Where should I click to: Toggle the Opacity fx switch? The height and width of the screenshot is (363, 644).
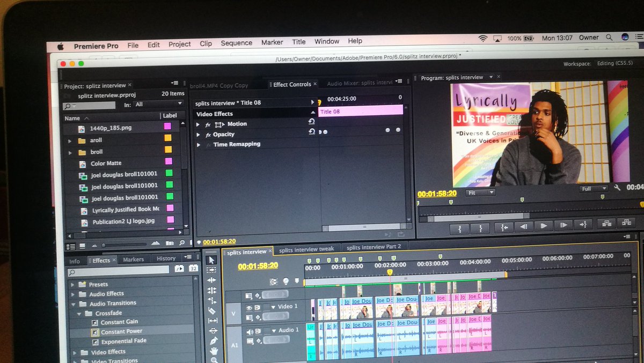(x=208, y=135)
